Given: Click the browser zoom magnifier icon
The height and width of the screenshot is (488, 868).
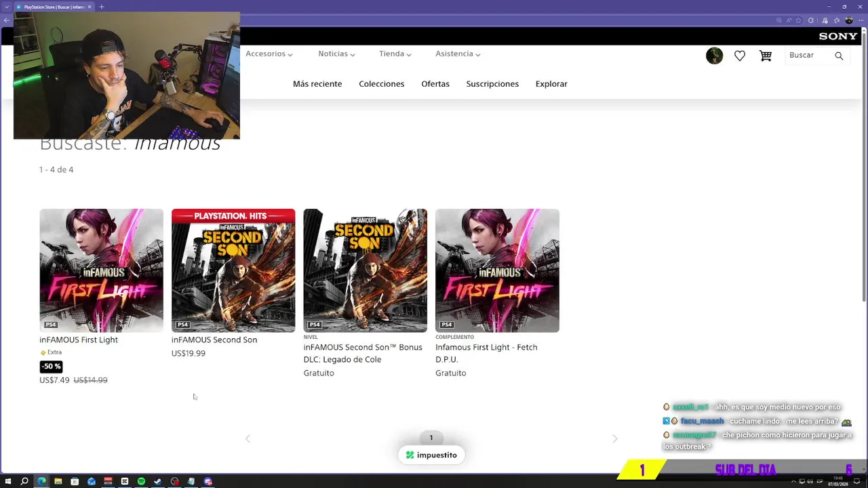Looking at the screenshot, I should coord(779,20).
